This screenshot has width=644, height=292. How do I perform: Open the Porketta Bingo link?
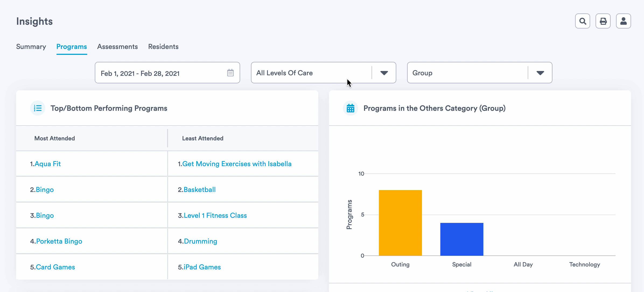59,241
